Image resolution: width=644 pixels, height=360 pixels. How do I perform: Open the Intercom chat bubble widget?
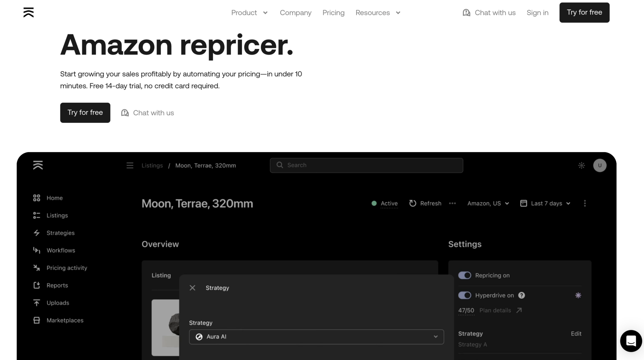631,341
